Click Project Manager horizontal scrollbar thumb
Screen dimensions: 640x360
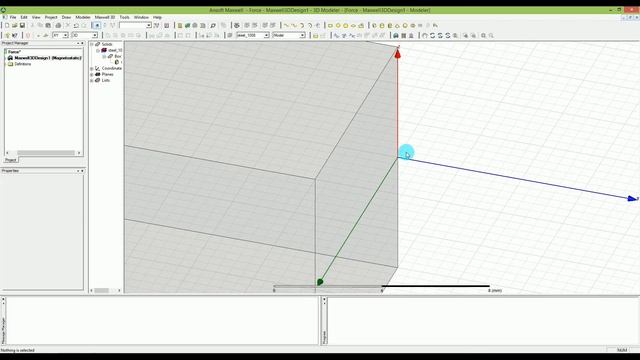pyautogui.click(x=46, y=153)
